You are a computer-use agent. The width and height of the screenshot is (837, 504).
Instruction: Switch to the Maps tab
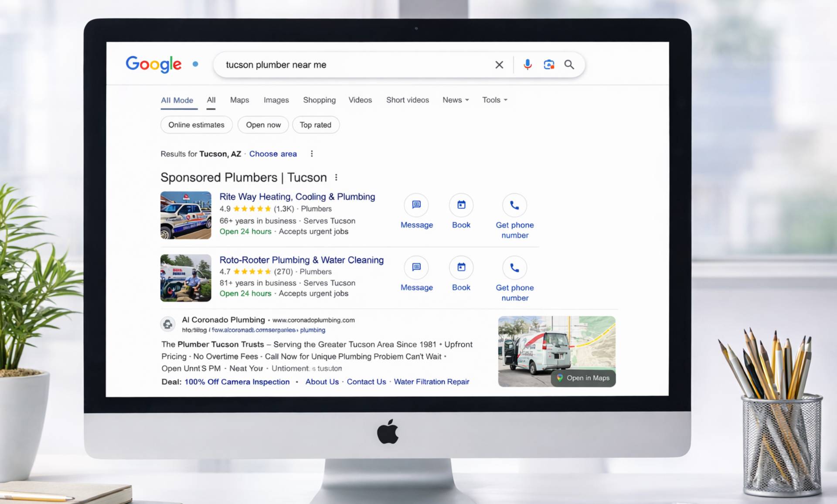click(239, 100)
